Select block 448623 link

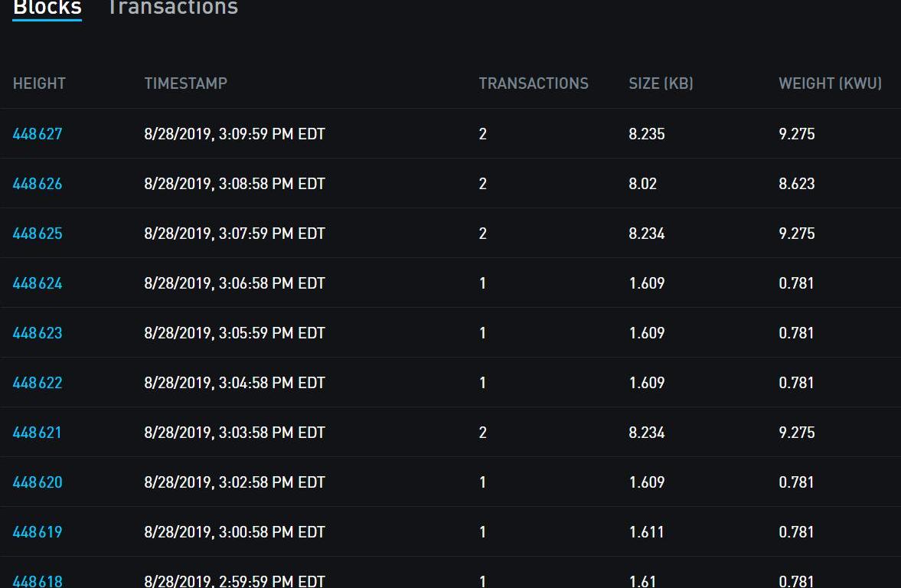coord(38,333)
